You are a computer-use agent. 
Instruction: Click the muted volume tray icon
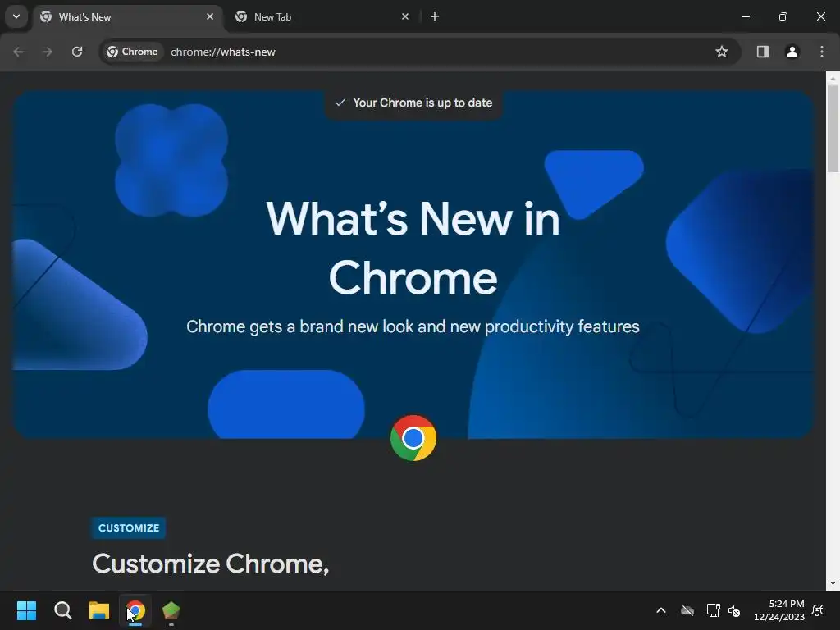pyautogui.click(x=734, y=610)
